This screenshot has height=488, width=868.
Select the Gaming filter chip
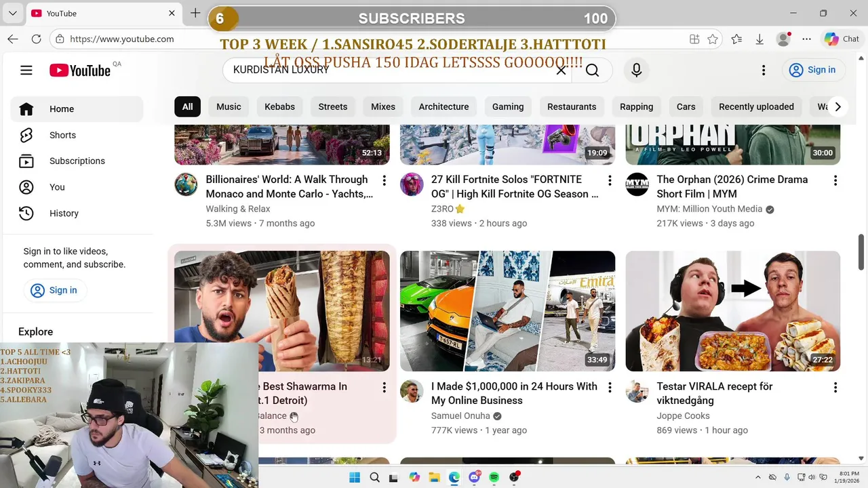point(508,106)
